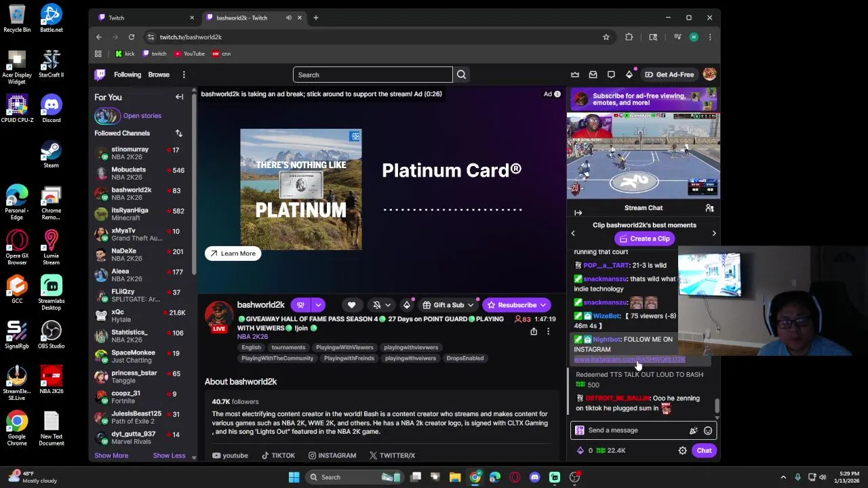The width and height of the screenshot is (868, 488).
Task: Open the cnn bookmark
Action: (222, 54)
